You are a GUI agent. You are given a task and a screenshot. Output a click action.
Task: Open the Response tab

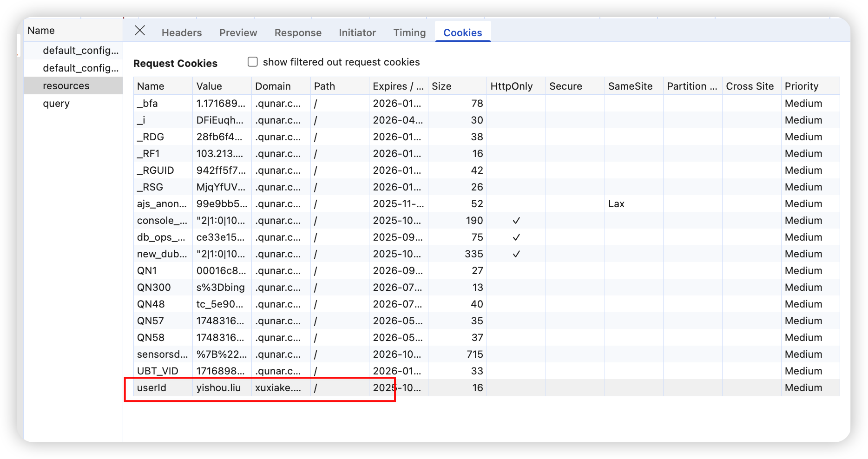[298, 33]
